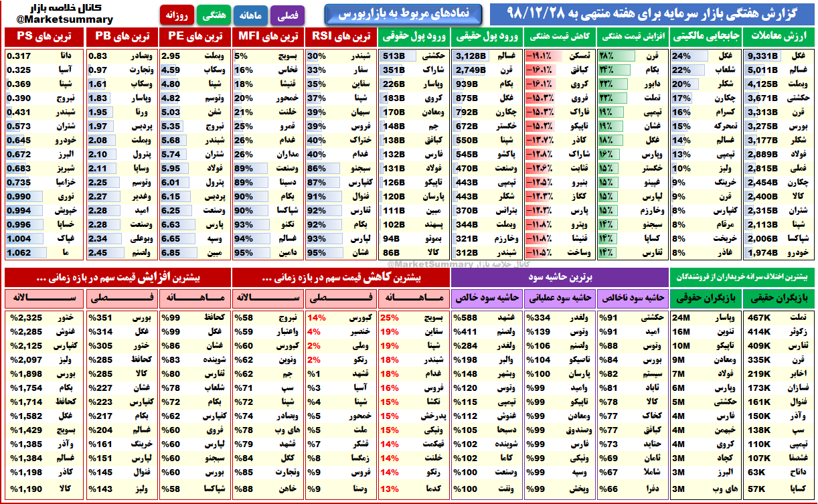Select the بازیگران حقیقی subheader

(779, 297)
